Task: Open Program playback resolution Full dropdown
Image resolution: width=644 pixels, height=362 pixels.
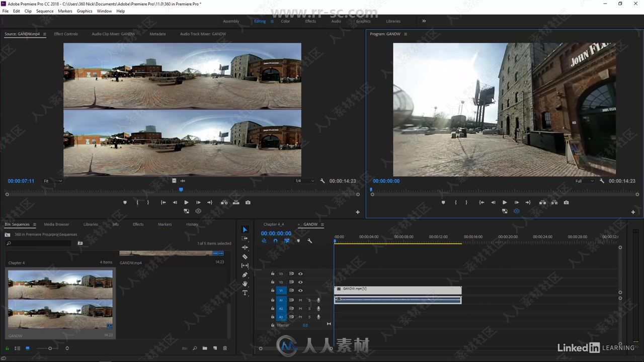Action: [x=584, y=181]
